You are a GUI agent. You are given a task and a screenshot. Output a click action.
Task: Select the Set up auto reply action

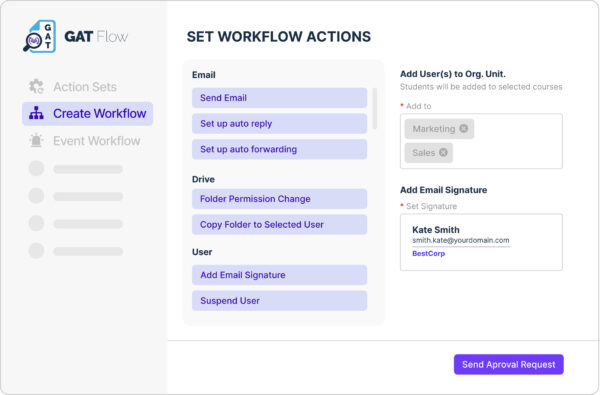click(x=279, y=124)
